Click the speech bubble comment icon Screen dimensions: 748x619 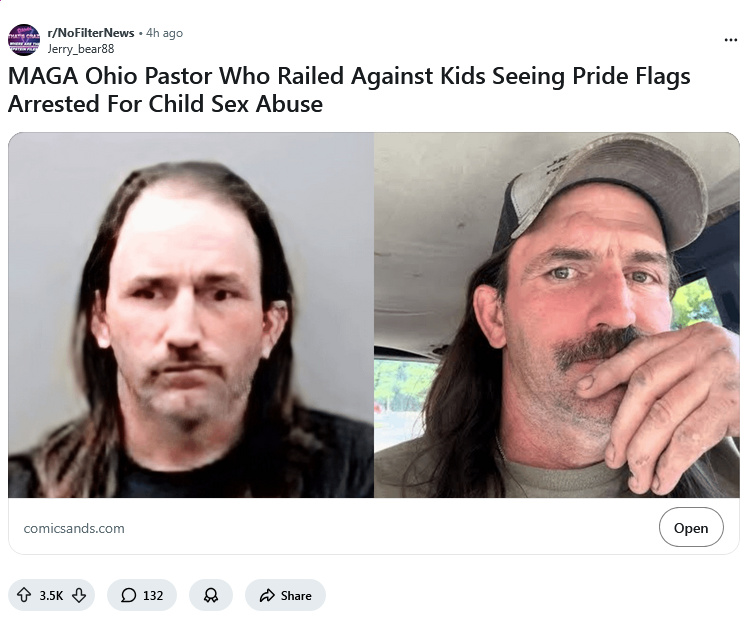point(128,595)
